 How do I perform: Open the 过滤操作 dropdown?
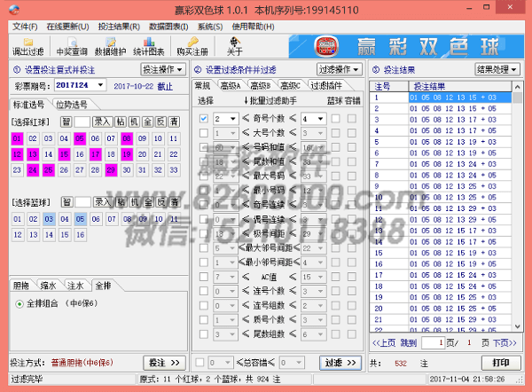340,69
